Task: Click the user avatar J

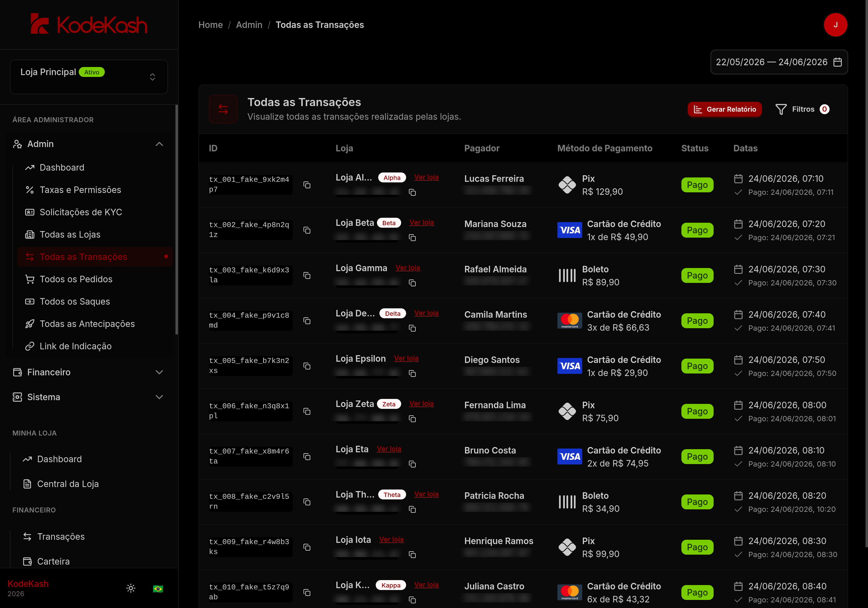Action: pos(835,25)
